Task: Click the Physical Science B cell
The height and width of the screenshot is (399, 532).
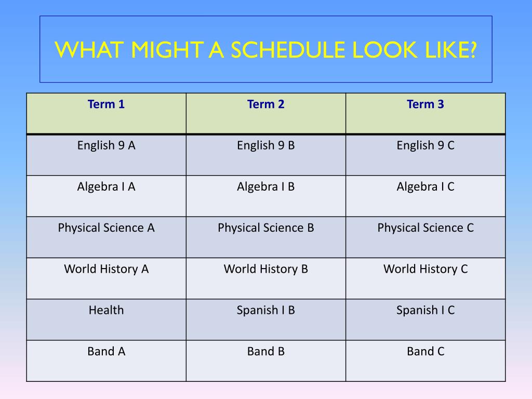Action: tap(266, 237)
